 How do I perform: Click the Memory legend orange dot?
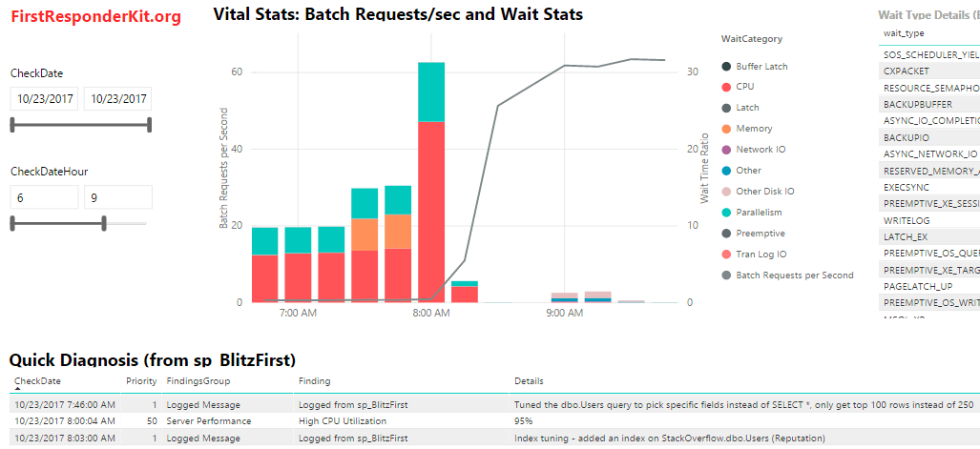pos(725,129)
